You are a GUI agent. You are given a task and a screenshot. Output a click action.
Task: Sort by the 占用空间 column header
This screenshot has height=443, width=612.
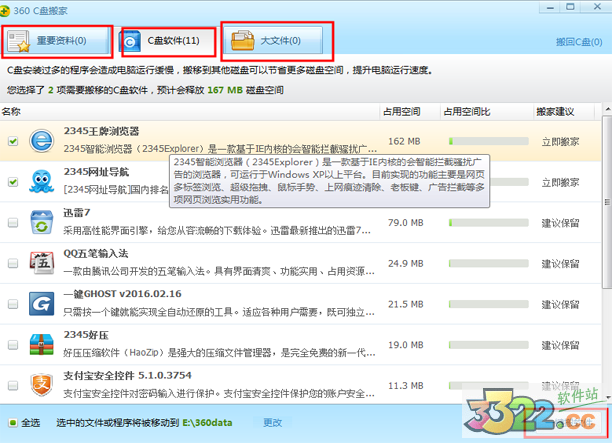tap(402, 112)
